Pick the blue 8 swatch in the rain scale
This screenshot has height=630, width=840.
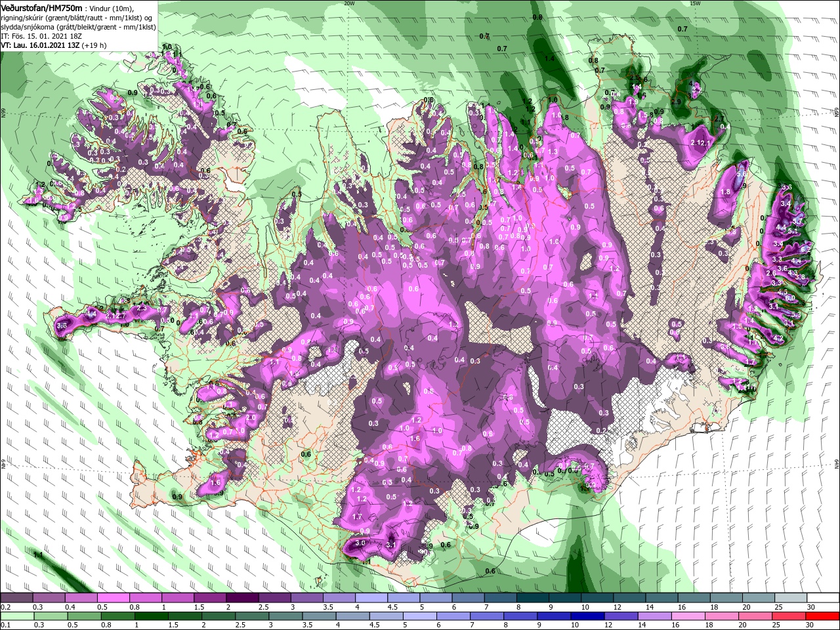(520, 616)
